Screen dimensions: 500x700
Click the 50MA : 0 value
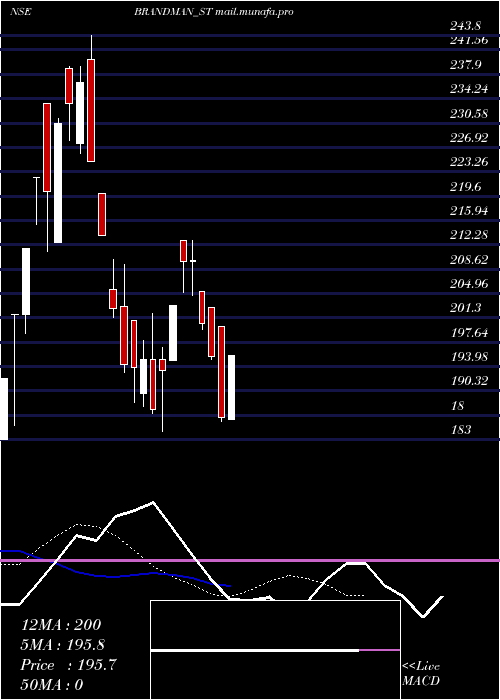[52, 685]
